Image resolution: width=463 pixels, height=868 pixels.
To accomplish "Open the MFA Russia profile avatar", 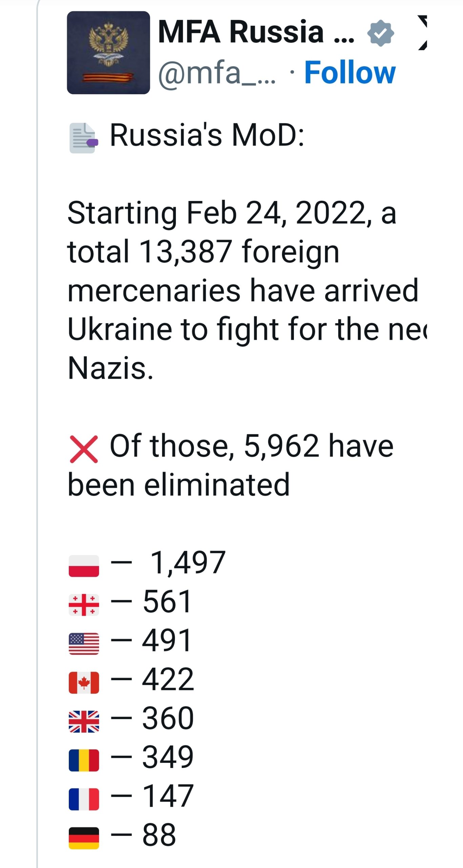I will (108, 53).
